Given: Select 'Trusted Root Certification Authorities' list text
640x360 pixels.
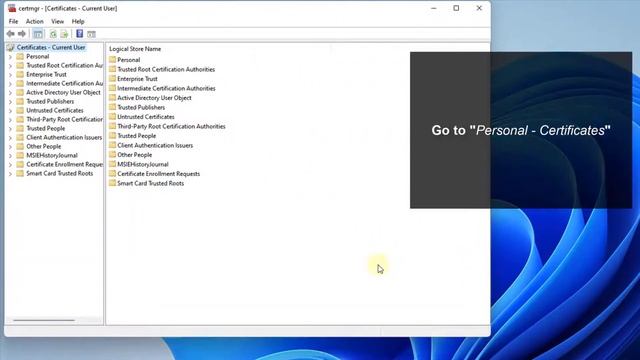Looking at the screenshot, I should 166,69.
